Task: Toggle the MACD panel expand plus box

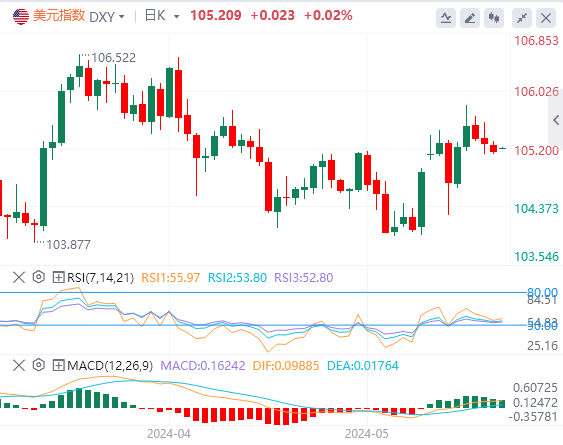Action: (x=58, y=366)
